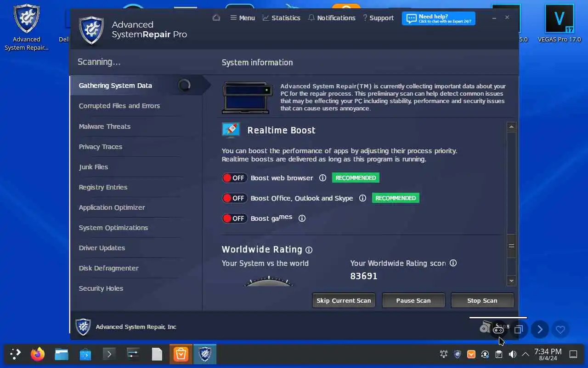Click the scrollbar down arrow in content panel
The image size is (588, 368).
click(x=511, y=281)
